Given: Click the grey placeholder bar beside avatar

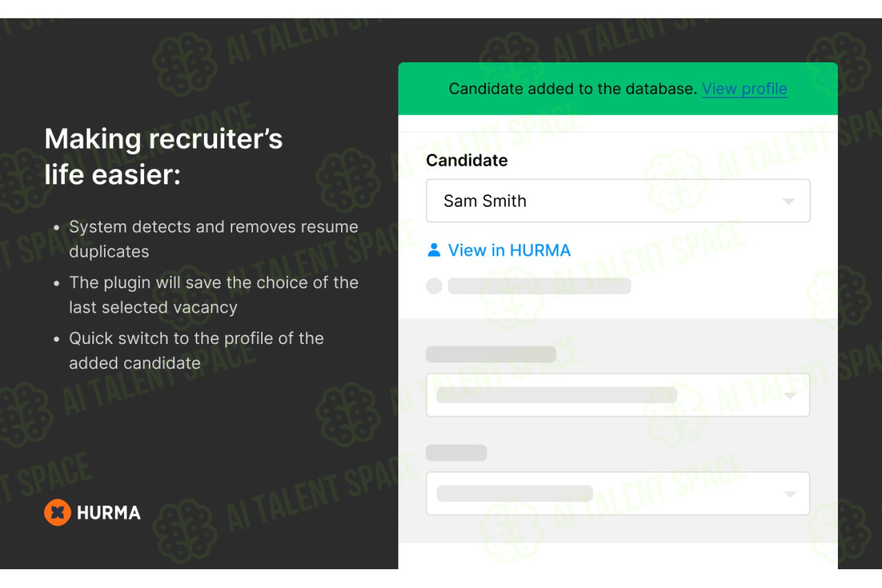Looking at the screenshot, I should [539, 286].
